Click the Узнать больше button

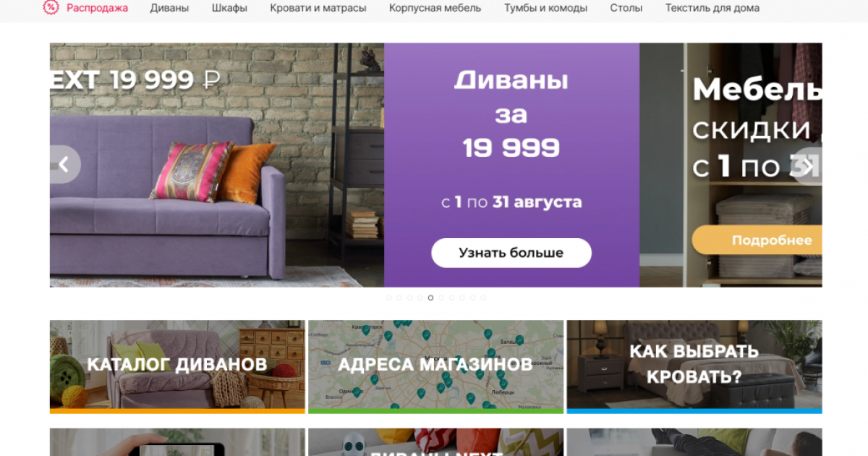coord(511,253)
